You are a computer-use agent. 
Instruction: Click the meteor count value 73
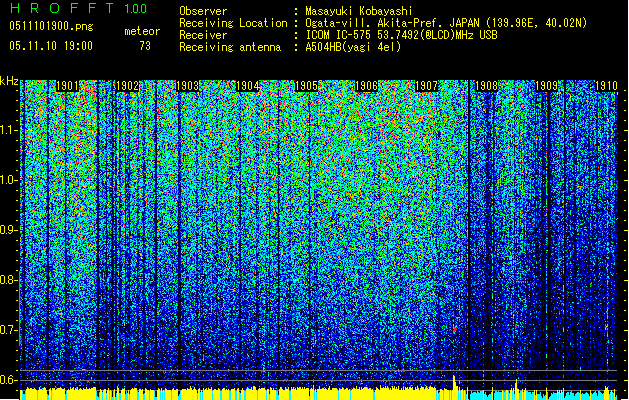(145, 46)
